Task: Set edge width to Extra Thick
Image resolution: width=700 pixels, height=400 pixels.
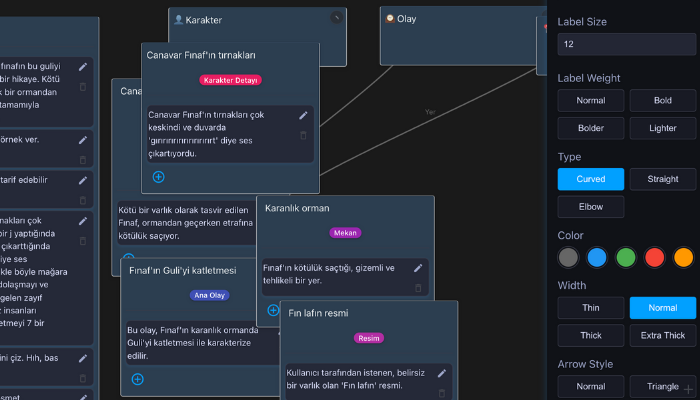Action: 663,335
